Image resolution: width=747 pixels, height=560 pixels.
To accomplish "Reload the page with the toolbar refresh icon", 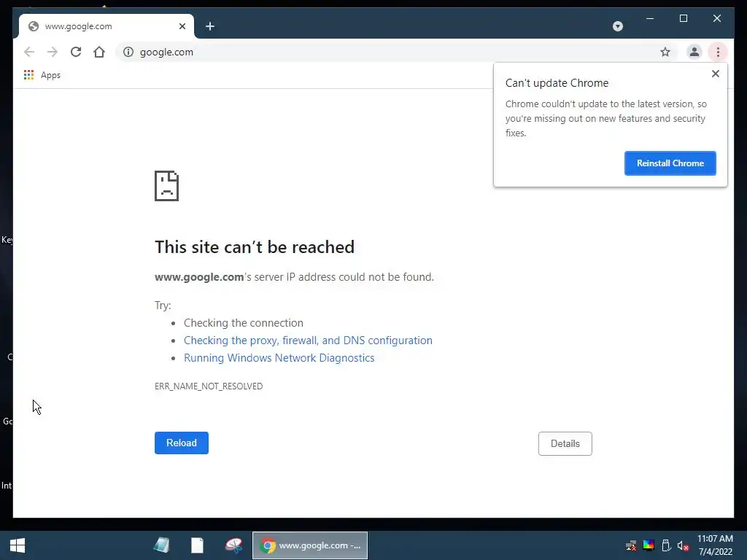I will pyautogui.click(x=76, y=52).
